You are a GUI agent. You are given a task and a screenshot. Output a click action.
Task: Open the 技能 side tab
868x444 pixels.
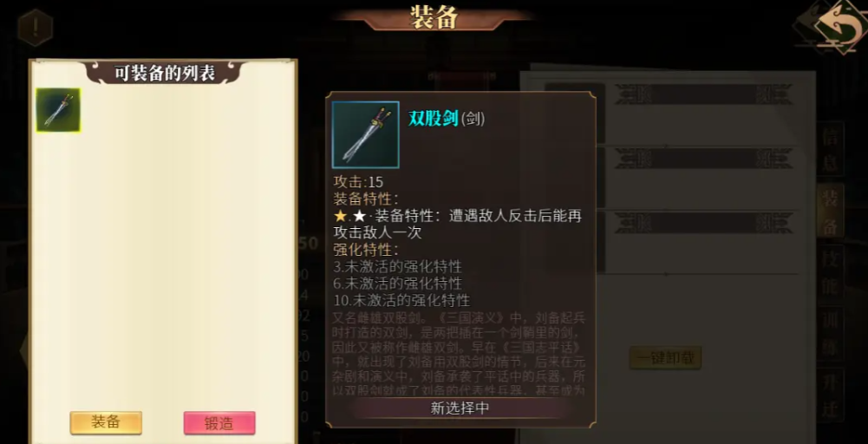[x=831, y=273]
